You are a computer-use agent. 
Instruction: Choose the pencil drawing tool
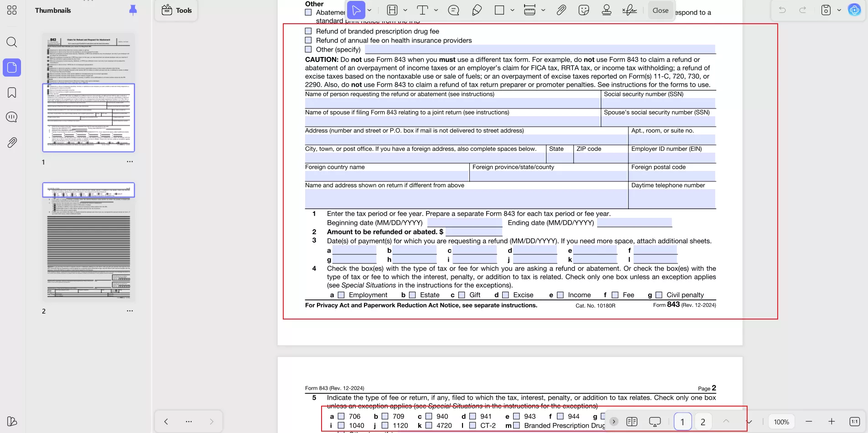click(477, 10)
